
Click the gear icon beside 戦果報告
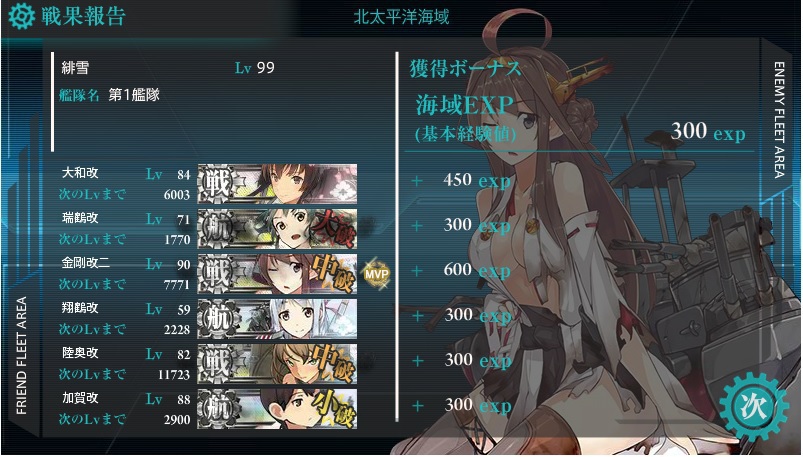pyautogui.click(x=22, y=16)
